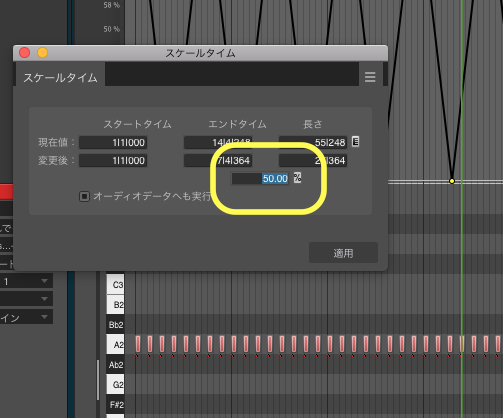Image resolution: width=503 pixels, height=418 pixels.
Task: Select the スケールタイム tab
Action: 60,78
